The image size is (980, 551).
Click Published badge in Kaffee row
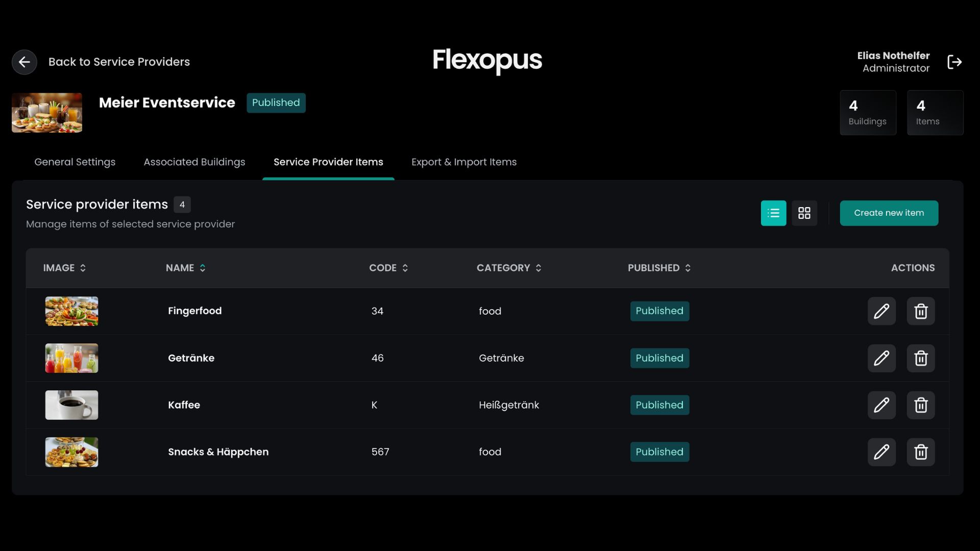659,405
